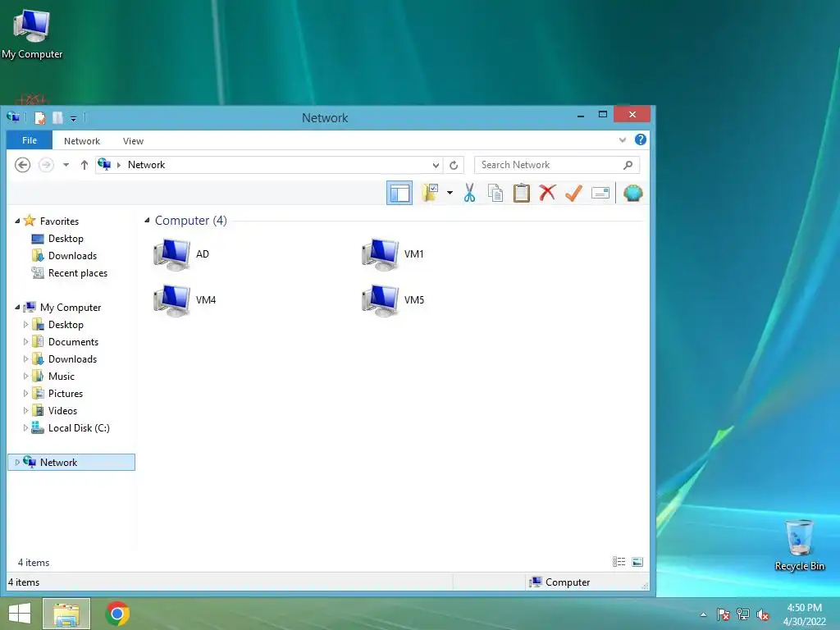Open the View ribbon tab
840x630 pixels.
click(133, 141)
